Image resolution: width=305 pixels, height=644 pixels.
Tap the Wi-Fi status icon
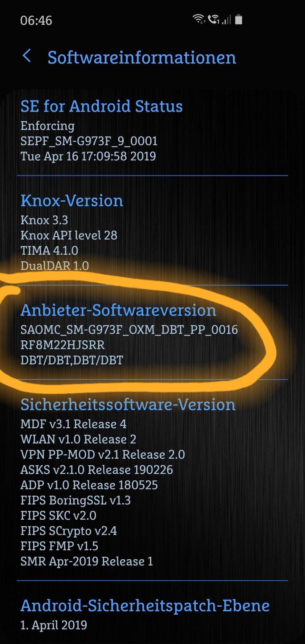tap(199, 19)
